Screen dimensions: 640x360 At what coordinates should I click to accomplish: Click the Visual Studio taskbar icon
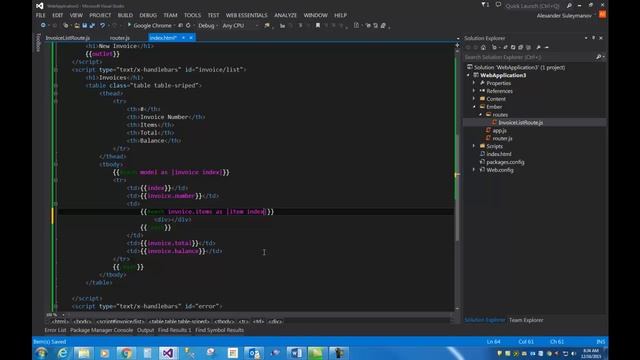tap(168, 353)
